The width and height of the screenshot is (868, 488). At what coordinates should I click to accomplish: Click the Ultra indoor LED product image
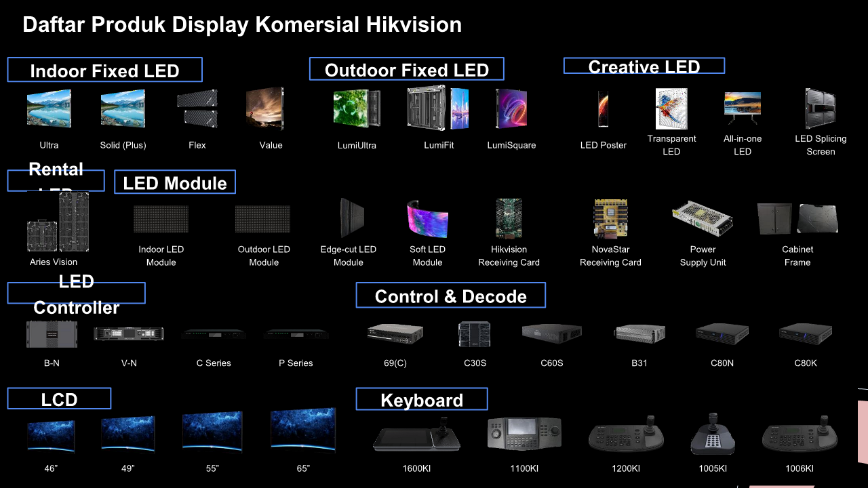(49, 108)
